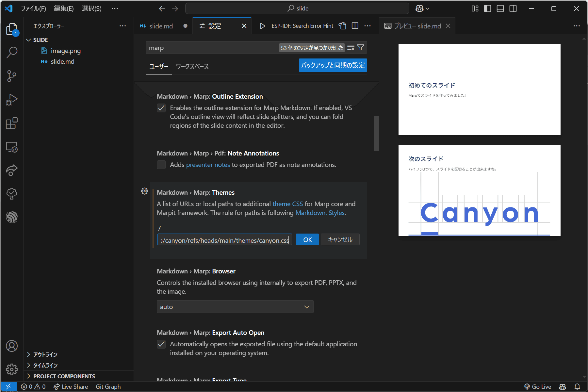Image resolution: width=588 pixels, height=392 pixels.
Task: Disable the Outline Extension checkbox
Action: coord(161,108)
